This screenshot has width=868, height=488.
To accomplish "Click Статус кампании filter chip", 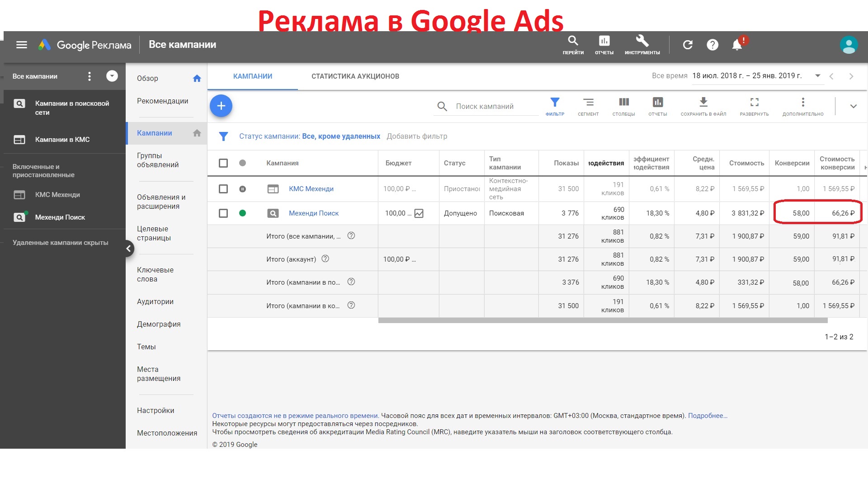I will point(310,136).
